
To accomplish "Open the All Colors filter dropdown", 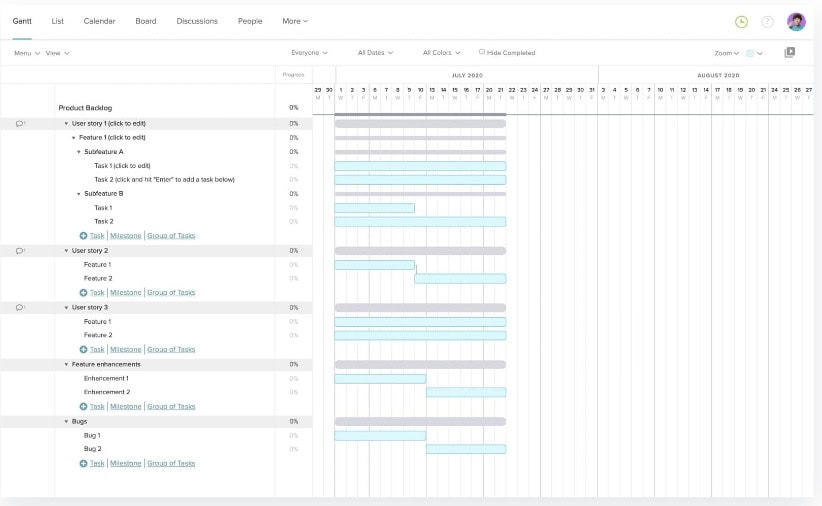I will tap(442, 53).
